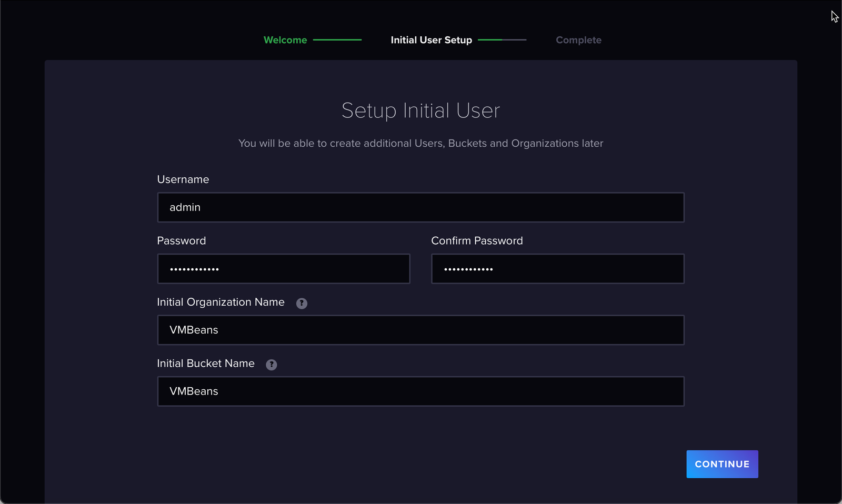Go to the Welcome step
Viewport: 842px width, 504px height.
click(x=285, y=40)
